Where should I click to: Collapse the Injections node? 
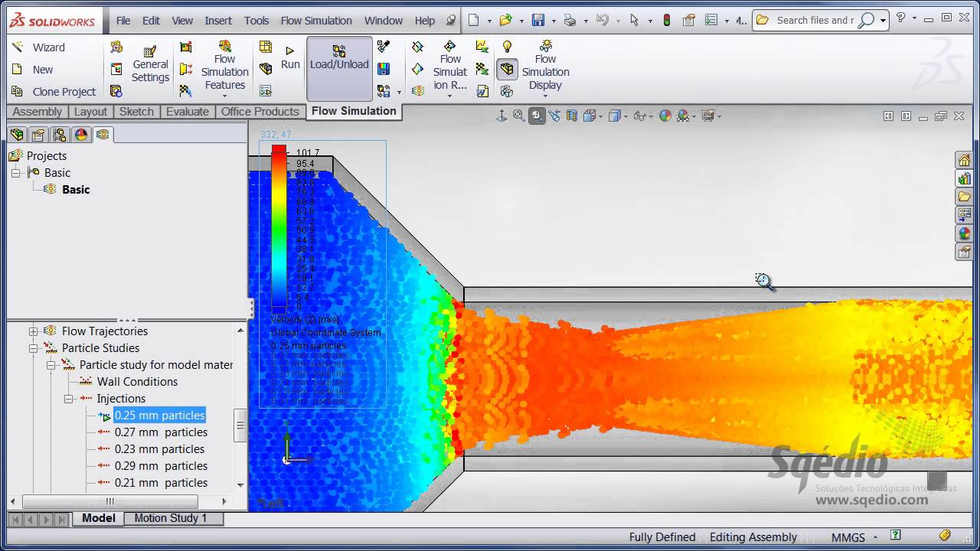tap(68, 399)
